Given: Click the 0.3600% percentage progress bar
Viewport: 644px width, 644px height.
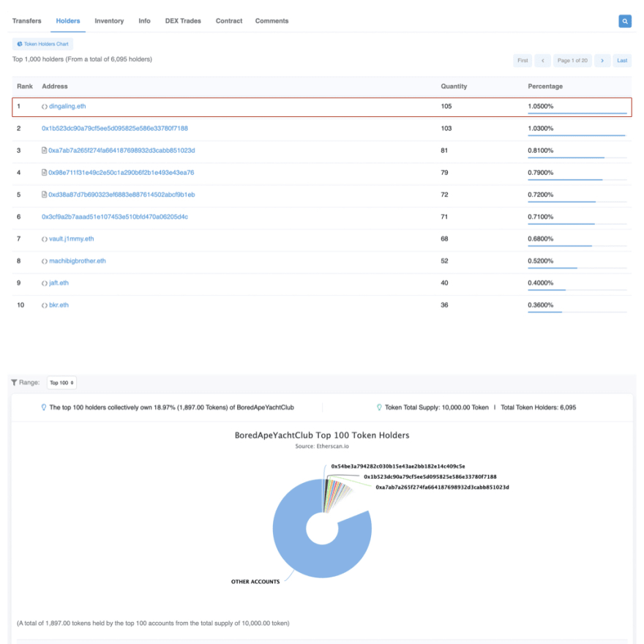Looking at the screenshot, I should click(x=577, y=312).
